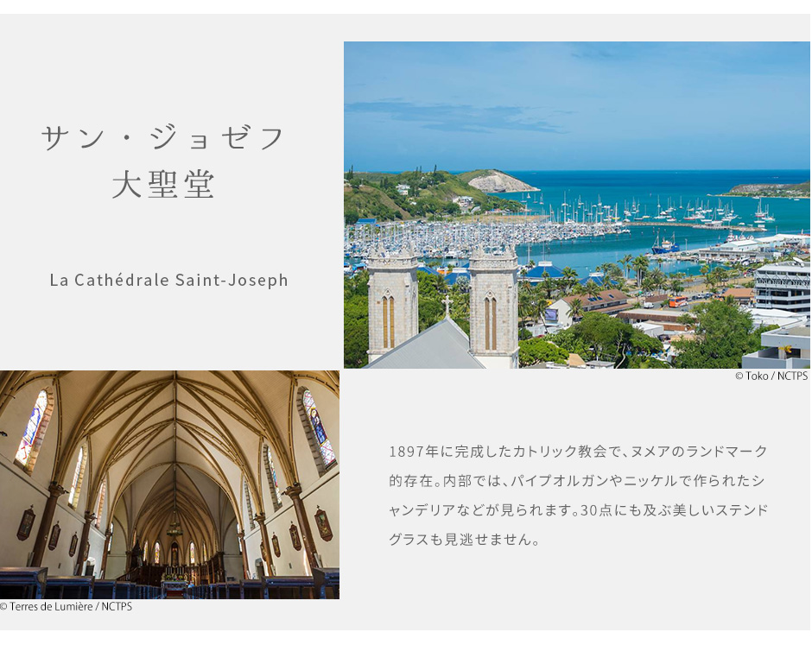Click the paragraph beginning with 1897年

click(x=578, y=496)
